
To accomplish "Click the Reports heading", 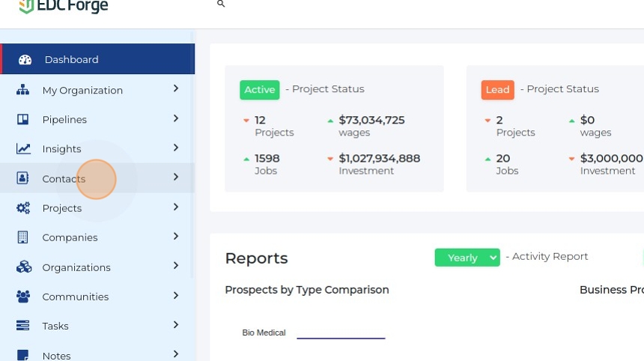I will [x=256, y=258].
